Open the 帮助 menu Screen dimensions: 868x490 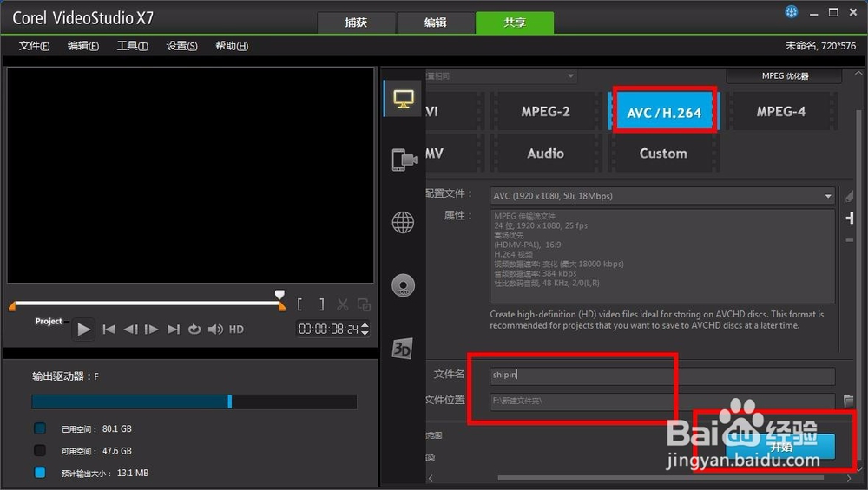[232, 46]
